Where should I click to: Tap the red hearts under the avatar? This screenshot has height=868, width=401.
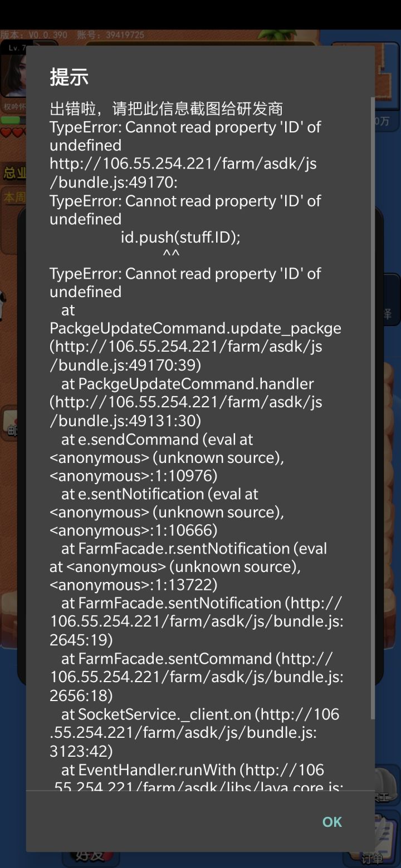coord(13,132)
